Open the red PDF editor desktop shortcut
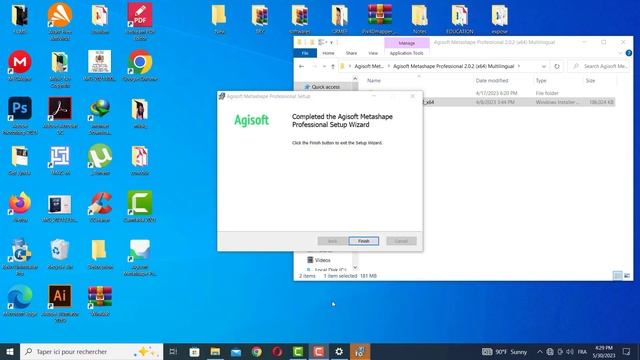 (140, 21)
